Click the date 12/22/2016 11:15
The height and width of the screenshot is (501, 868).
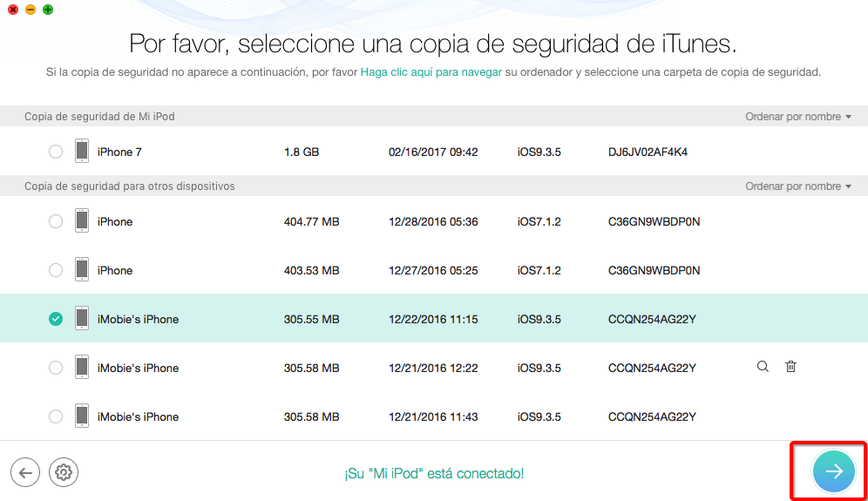coord(433,320)
